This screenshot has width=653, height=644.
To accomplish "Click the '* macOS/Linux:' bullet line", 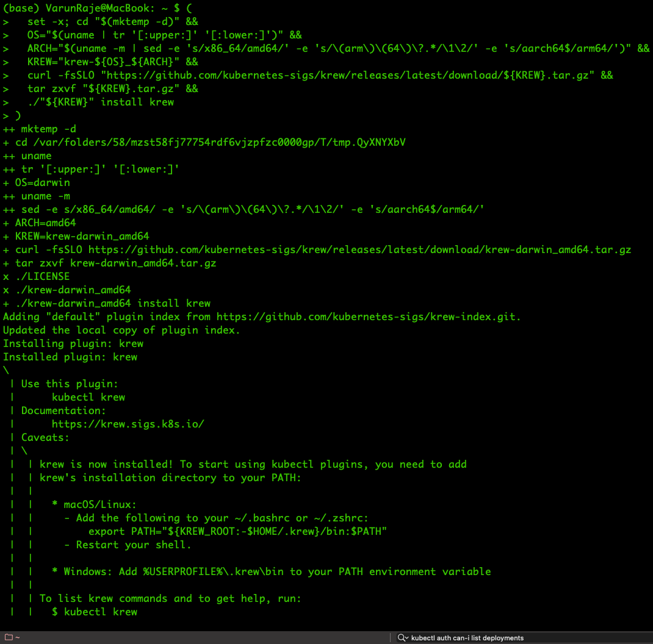I will click(x=94, y=504).
